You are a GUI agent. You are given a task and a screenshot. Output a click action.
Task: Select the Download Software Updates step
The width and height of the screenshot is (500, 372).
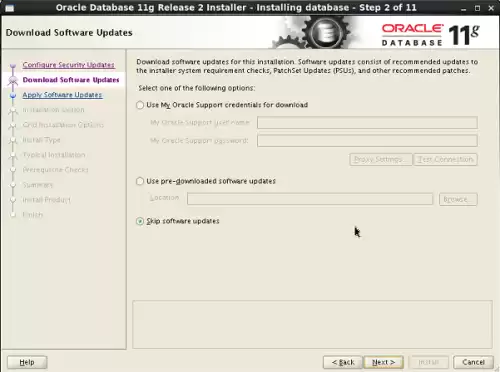coord(71,80)
